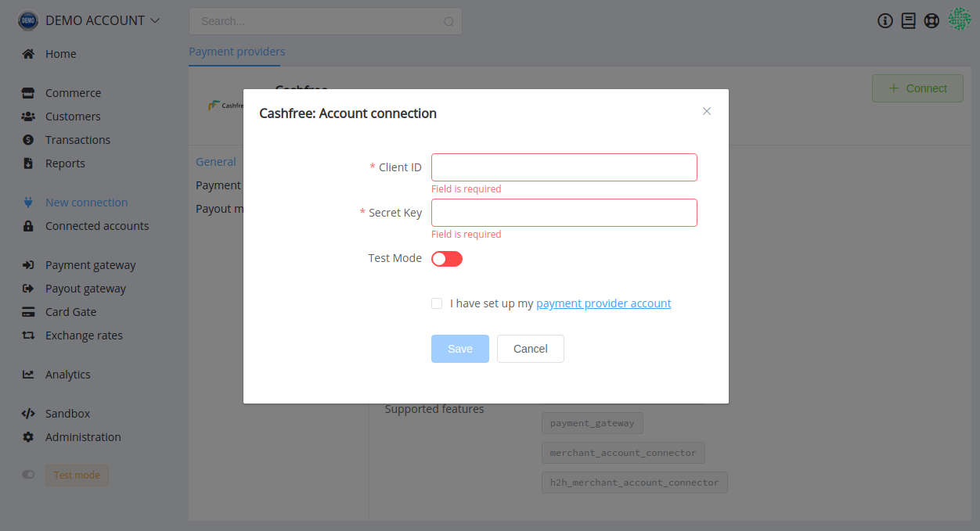980x531 pixels.
Task: Click the search magnifier icon
Action: [x=449, y=22]
